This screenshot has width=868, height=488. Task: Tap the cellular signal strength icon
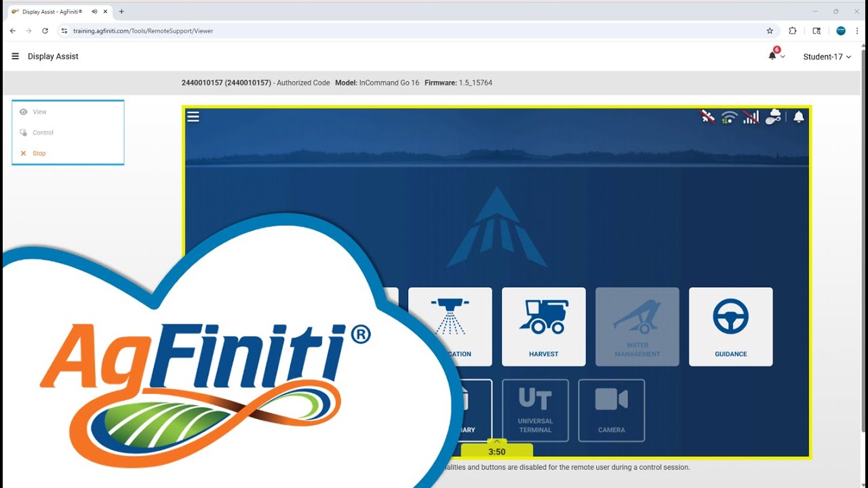[x=751, y=117]
